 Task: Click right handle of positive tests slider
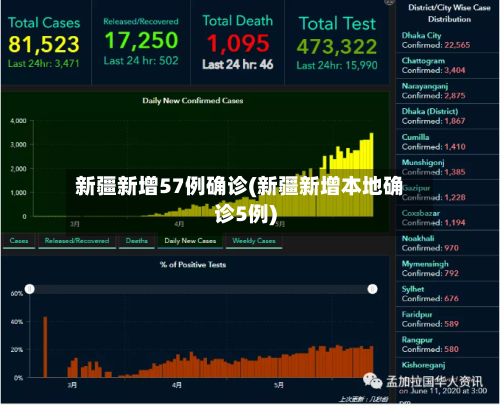[x=372, y=289]
